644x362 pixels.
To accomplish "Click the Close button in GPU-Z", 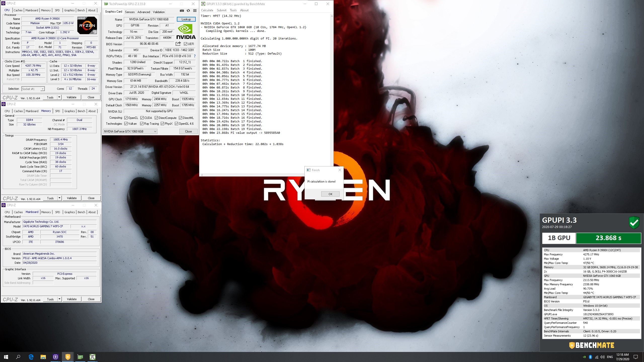I will coord(188,131).
